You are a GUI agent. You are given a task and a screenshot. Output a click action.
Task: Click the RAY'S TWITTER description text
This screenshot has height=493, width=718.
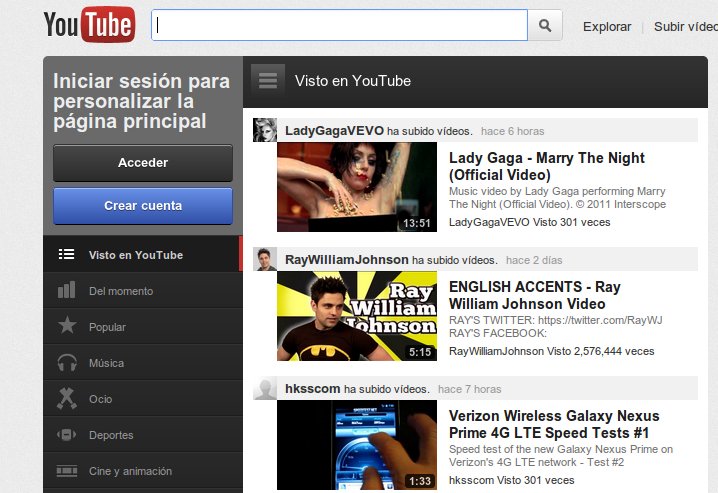(555, 327)
